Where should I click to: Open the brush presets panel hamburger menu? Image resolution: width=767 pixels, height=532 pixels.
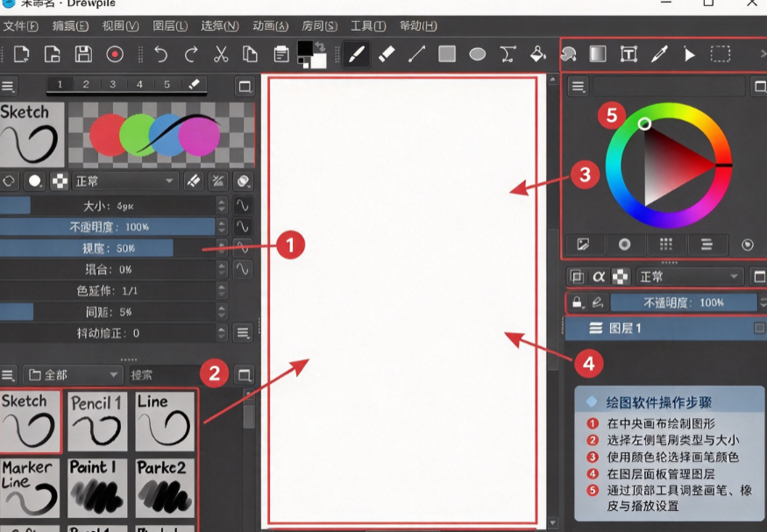click(7, 375)
